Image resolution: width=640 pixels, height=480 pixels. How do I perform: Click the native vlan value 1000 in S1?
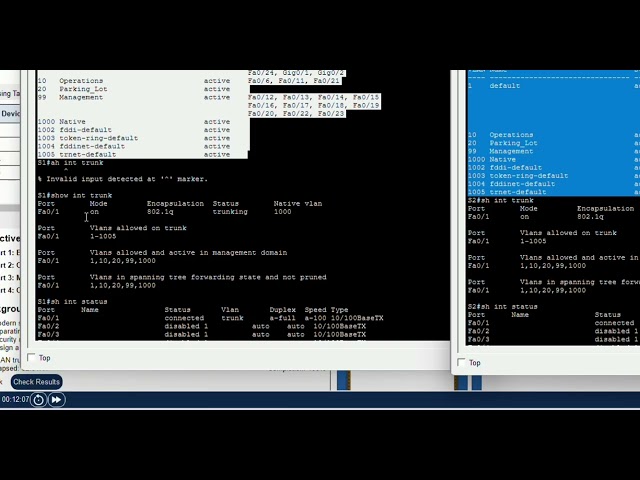click(282, 212)
